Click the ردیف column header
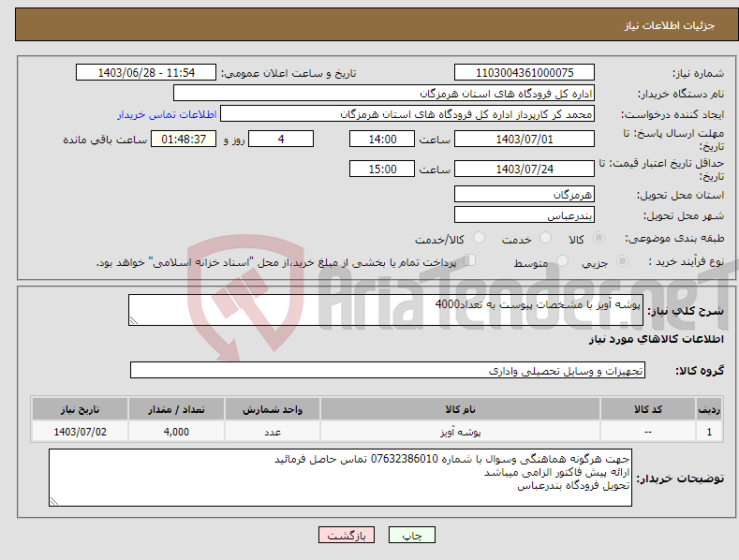The height and width of the screenshot is (560, 739). pos(709,409)
